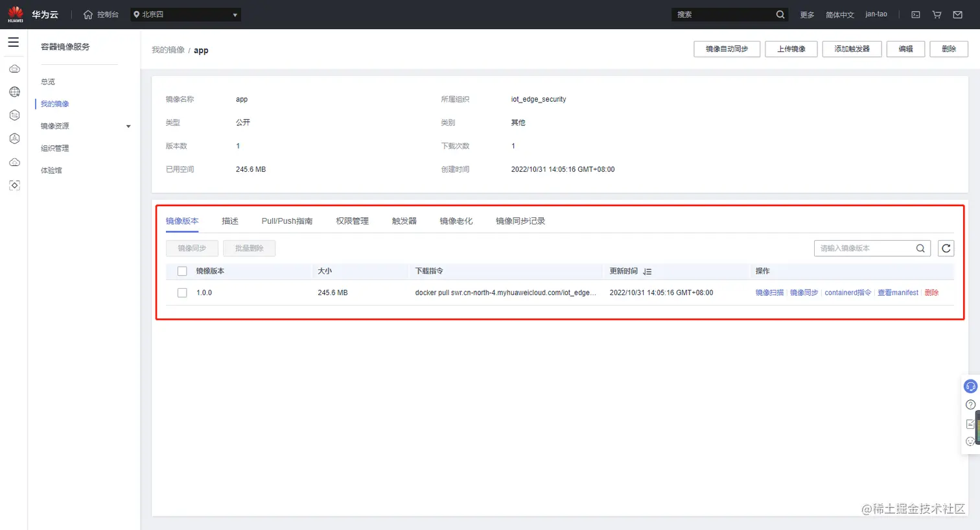The image size is (980, 530).
Task: Click organization value iot_edge_security
Action: pyautogui.click(x=539, y=99)
